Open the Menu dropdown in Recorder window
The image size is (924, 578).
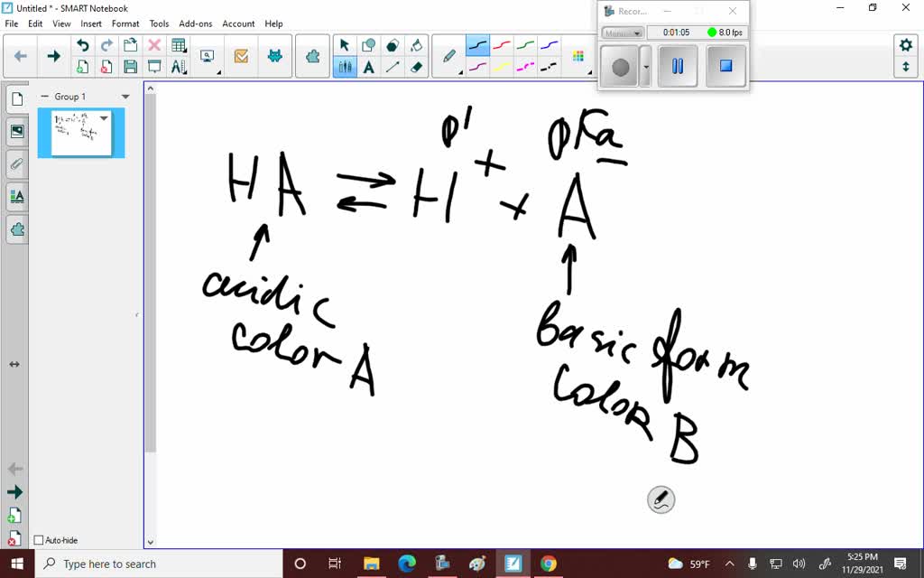(x=624, y=33)
